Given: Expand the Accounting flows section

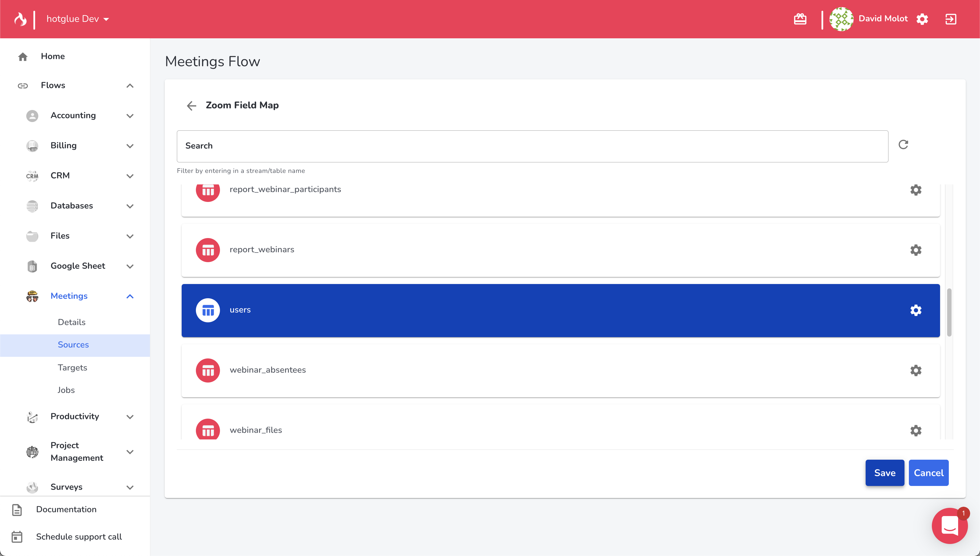Looking at the screenshot, I should point(130,116).
